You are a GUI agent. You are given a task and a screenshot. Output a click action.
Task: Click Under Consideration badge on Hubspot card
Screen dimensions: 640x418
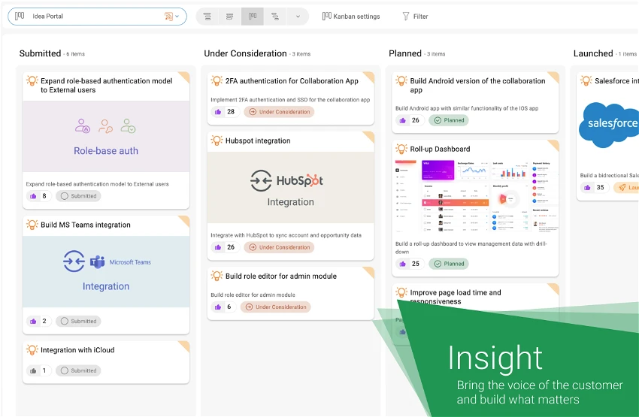pos(279,247)
